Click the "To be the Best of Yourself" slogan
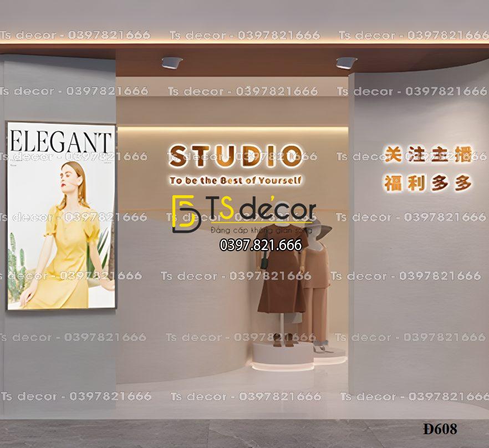The width and height of the screenshot is (489, 448). click(236, 181)
